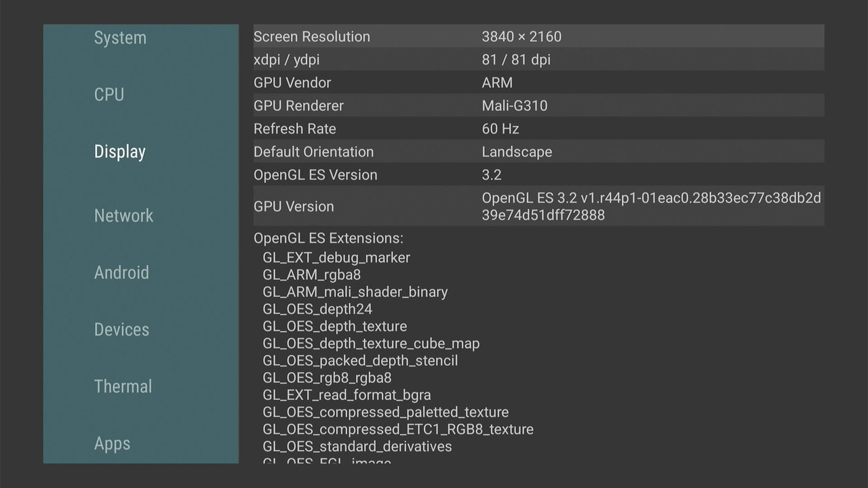Select the GL_OES_depth_texture_cube_map extension
The height and width of the screenshot is (488, 868).
tap(372, 344)
